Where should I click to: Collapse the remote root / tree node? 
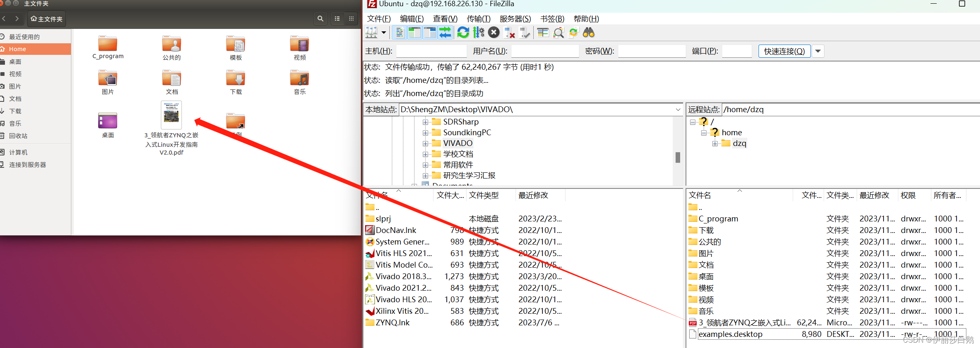point(693,122)
